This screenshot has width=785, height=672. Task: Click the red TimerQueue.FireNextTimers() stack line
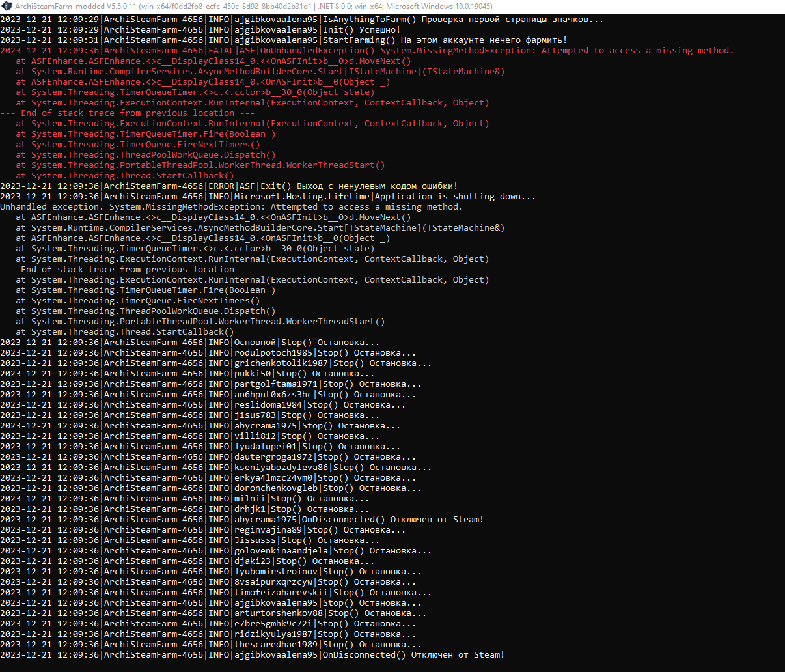tap(138, 145)
